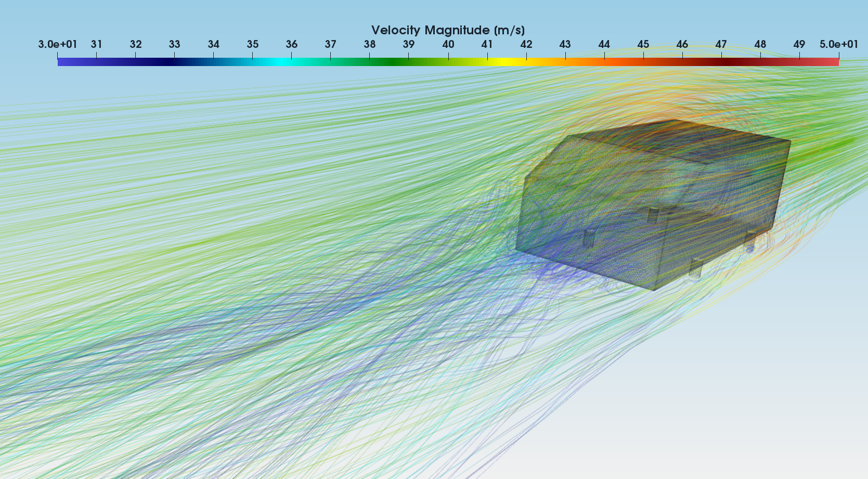This screenshot has width=868, height=479.
Task: Pick the cyan section of the color bar
Action: pos(283,62)
